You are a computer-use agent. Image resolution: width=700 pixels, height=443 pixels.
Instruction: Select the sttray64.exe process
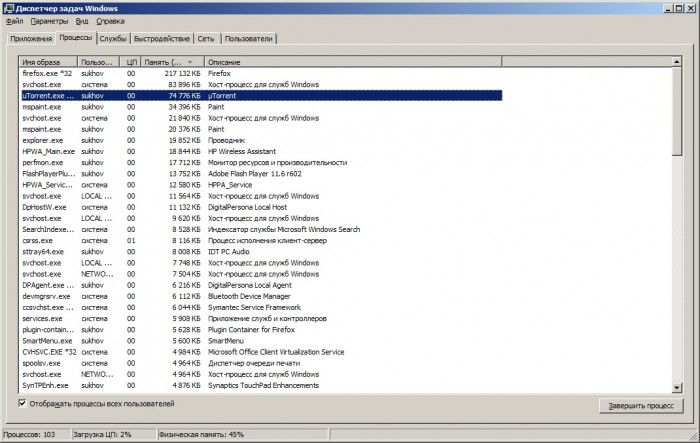pos(261,251)
